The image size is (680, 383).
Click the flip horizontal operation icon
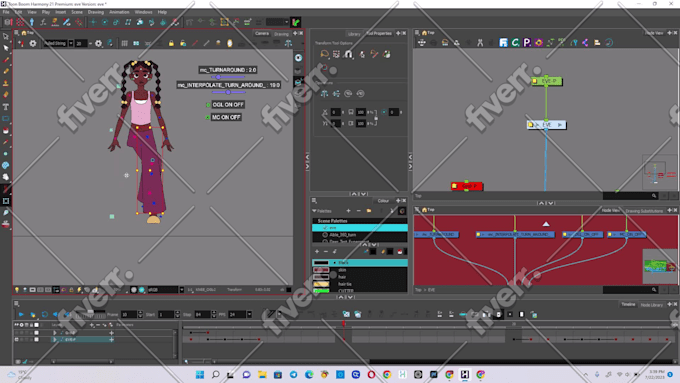324,93
